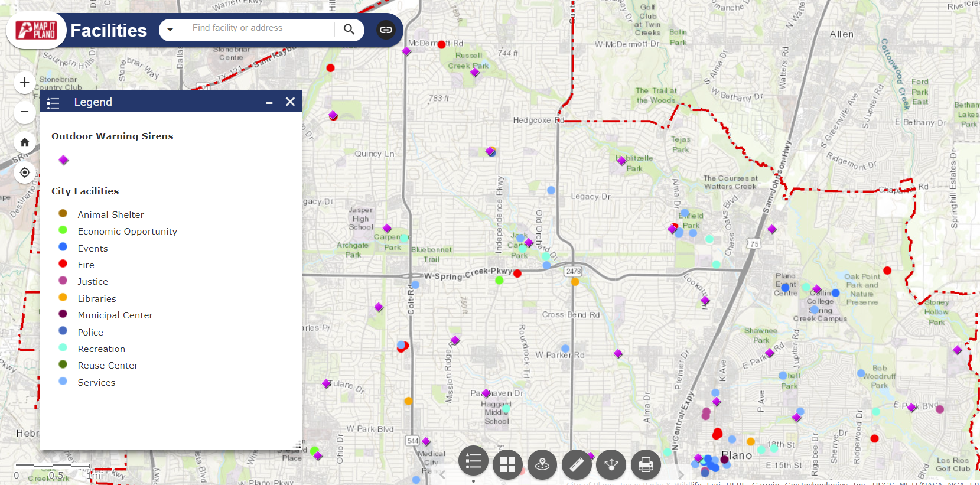Click the link/share chain icon
The image size is (980, 485).
pos(386,30)
